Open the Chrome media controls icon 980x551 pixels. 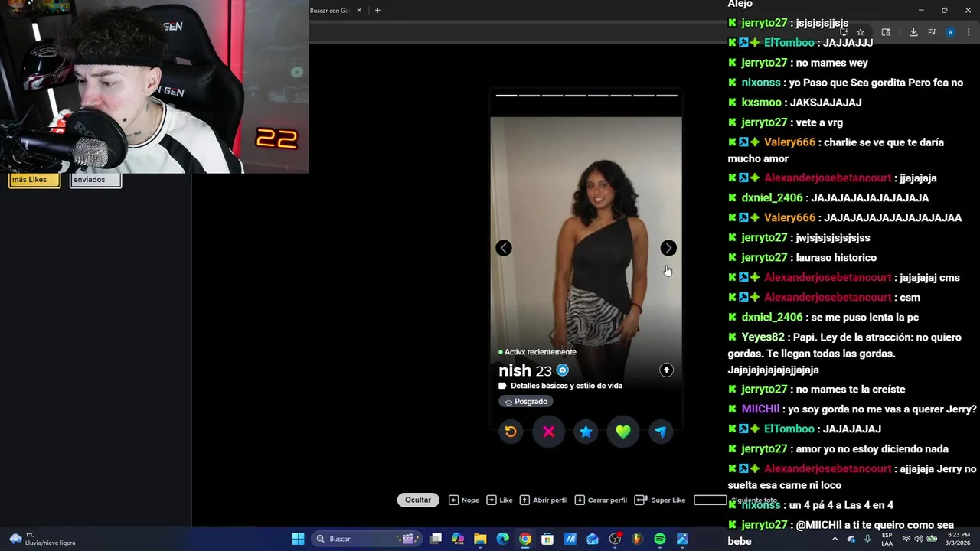click(932, 32)
